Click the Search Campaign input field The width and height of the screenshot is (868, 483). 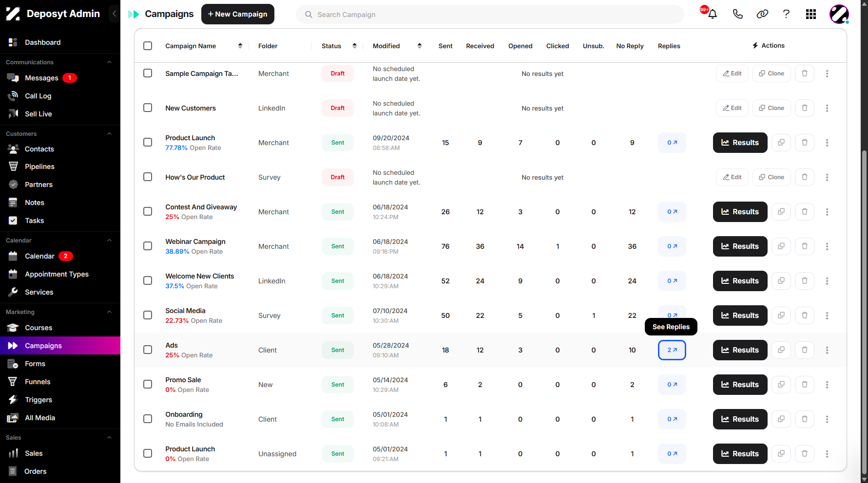(x=490, y=15)
